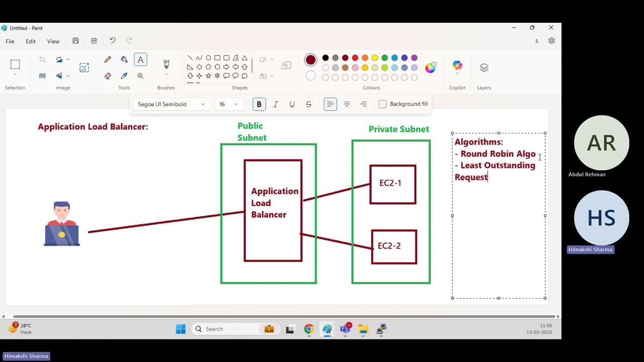Click the Windows Start button

click(x=181, y=329)
